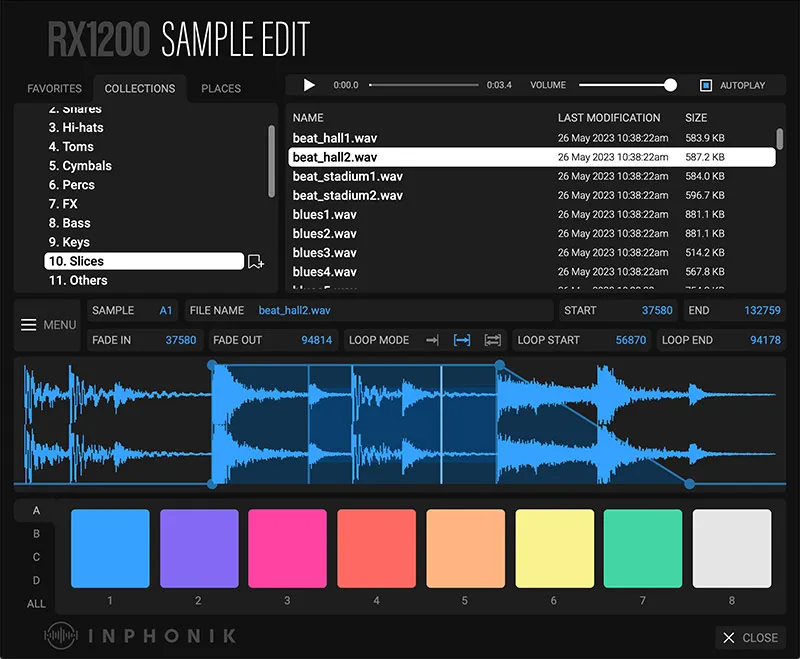The width and height of the screenshot is (800, 659).
Task: Select the bracketed loop mode icon
Action: (462, 340)
